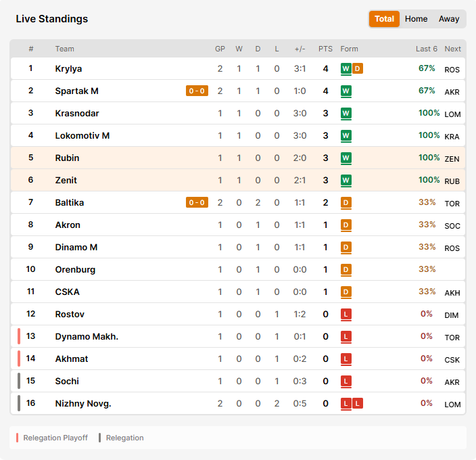Open the Krasnodar team row
This screenshot has height=460, width=476.
click(x=238, y=113)
